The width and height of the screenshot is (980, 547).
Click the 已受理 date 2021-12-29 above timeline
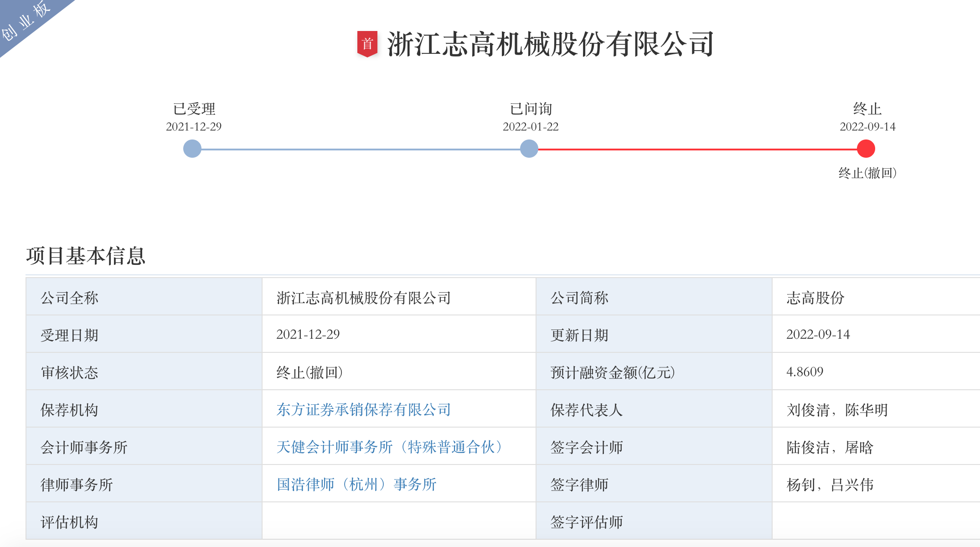point(194,127)
